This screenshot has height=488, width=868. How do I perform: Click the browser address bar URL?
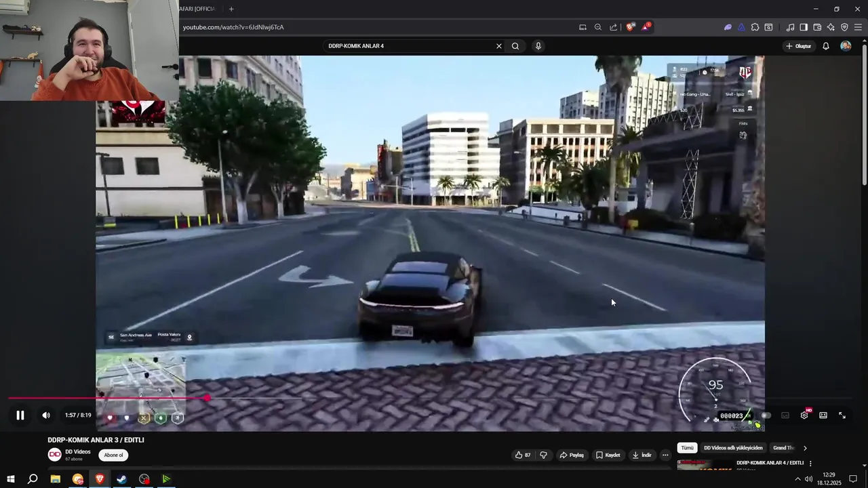(233, 27)
